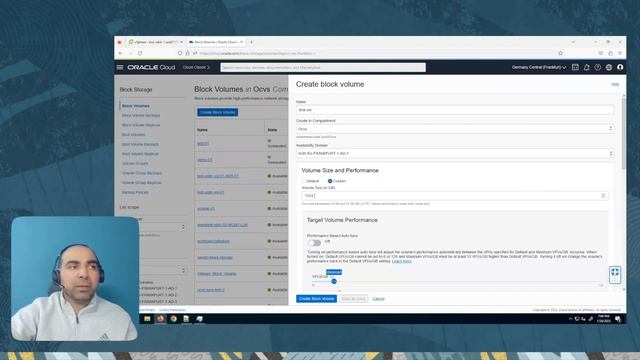Click the Volume Size in GB field

click(x=455, y=196)
